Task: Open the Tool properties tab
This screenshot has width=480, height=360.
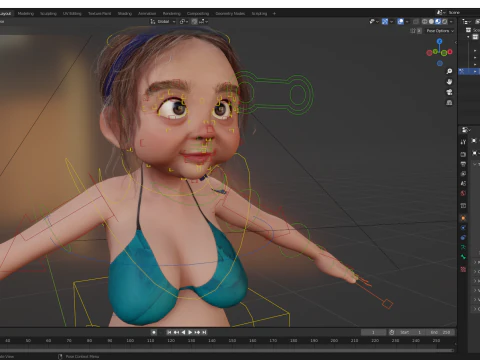Action: tap(463, 142)
